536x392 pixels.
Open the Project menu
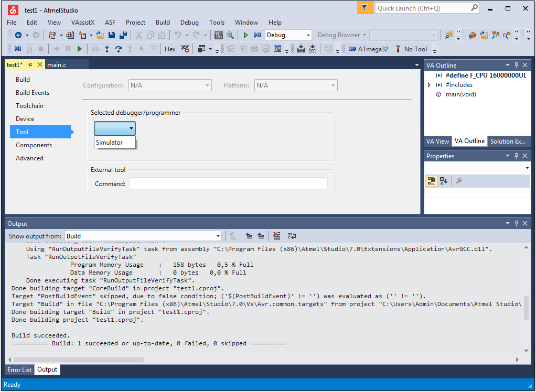[x=135, y=22]
